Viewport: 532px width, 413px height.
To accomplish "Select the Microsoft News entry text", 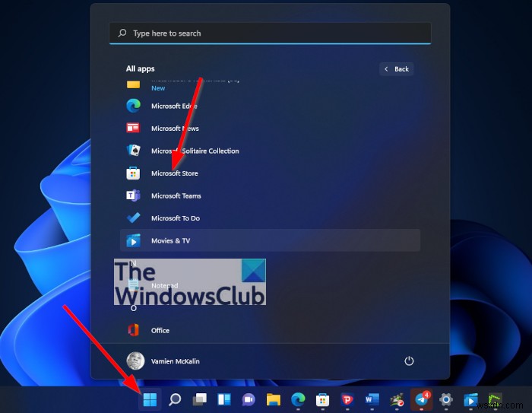I will [x=175, y=129].
